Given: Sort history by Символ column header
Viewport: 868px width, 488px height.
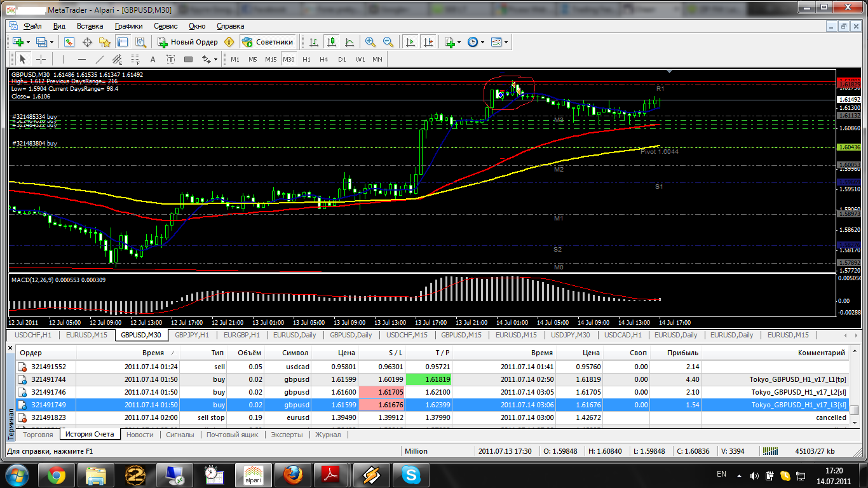Looking at the screenshot, I should pyautogui.click(x=288, y=353).
